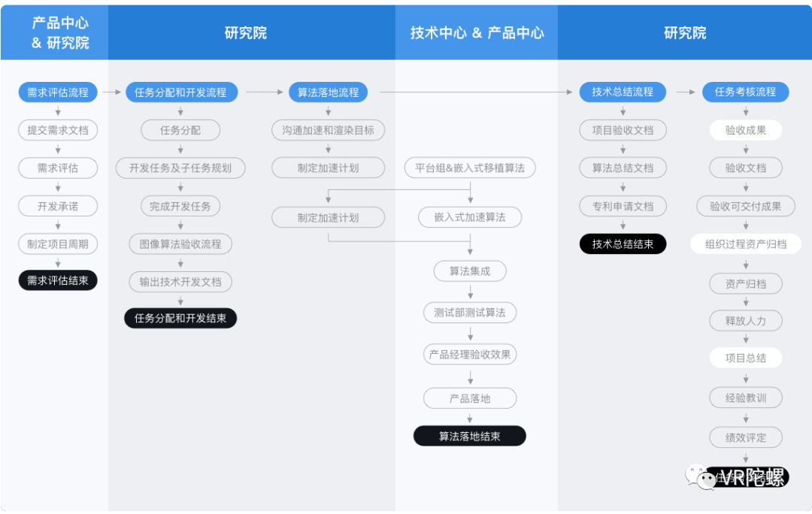Select the 算法集成 node
The image size is (812, 514).
[470, 271]
